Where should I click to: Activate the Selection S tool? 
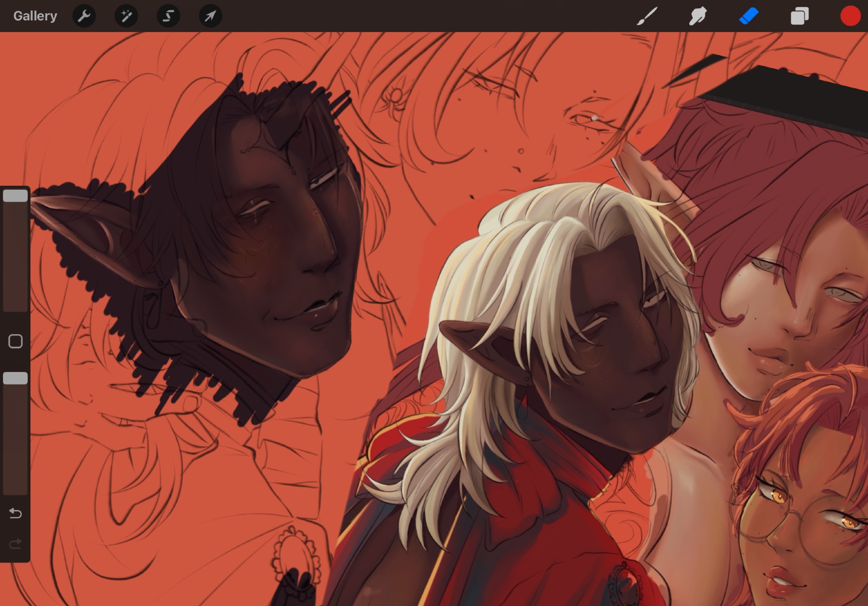[x=168, y=16]
